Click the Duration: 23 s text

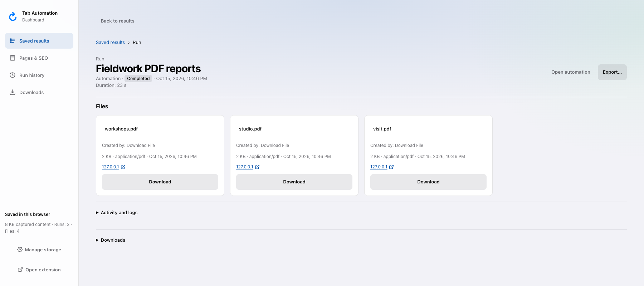[111, 85]
